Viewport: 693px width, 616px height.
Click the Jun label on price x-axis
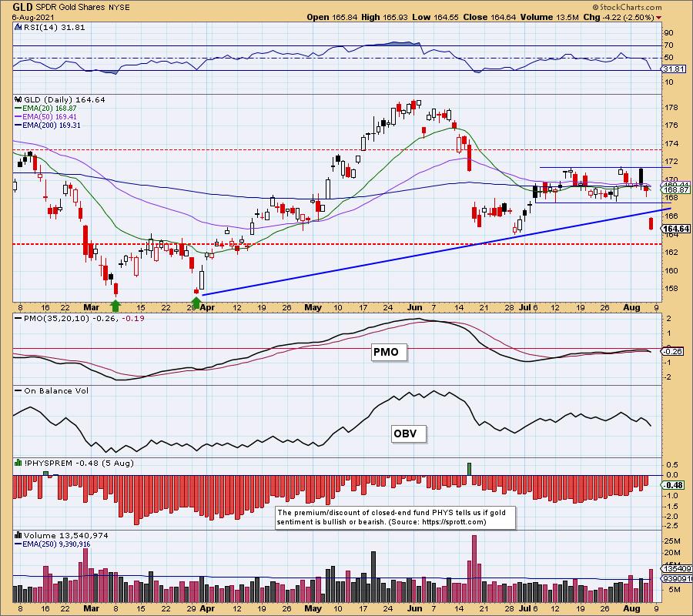pos(414,307)
